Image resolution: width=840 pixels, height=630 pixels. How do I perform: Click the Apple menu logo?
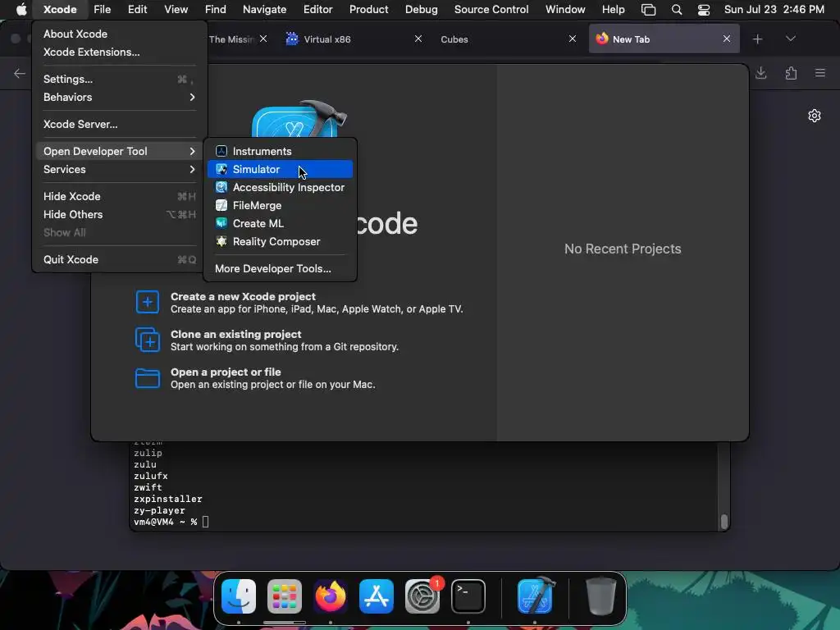[x=21, y=9]
